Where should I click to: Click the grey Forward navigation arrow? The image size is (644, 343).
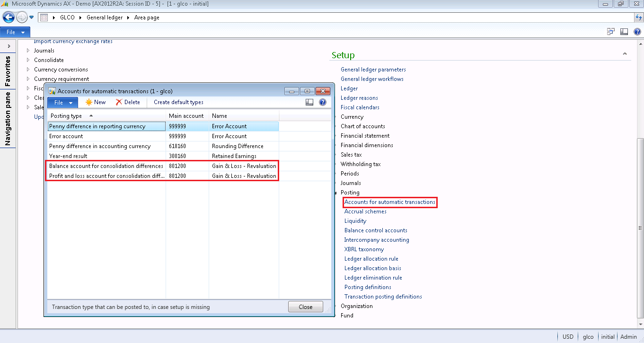[x=22, y=18]
